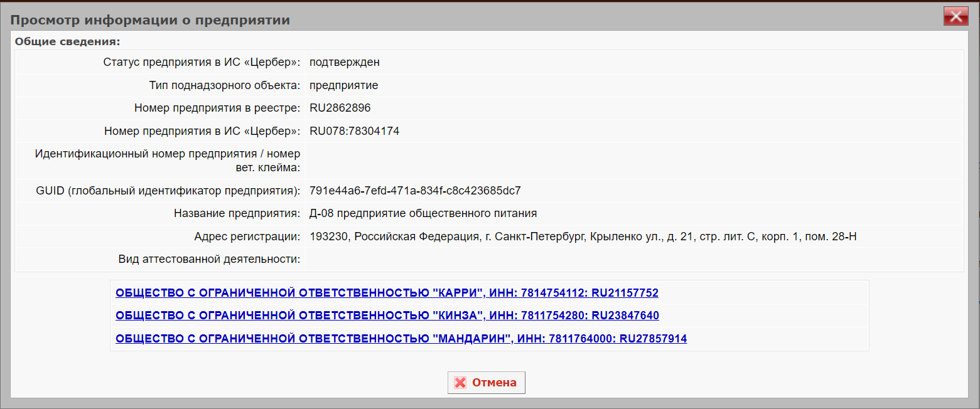Click the dialog title Просмотр информации о предприятии

150,20
